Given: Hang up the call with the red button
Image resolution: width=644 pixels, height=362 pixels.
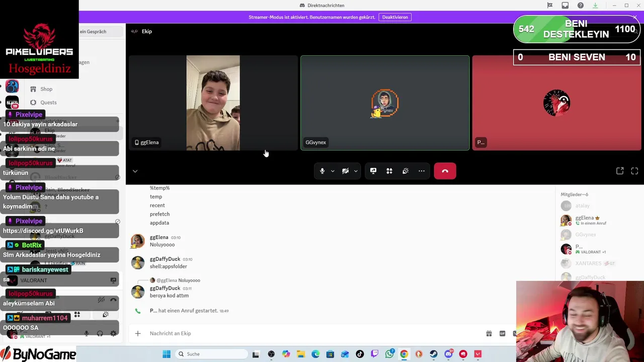Looking at the screenshot, I should [445, 171].
